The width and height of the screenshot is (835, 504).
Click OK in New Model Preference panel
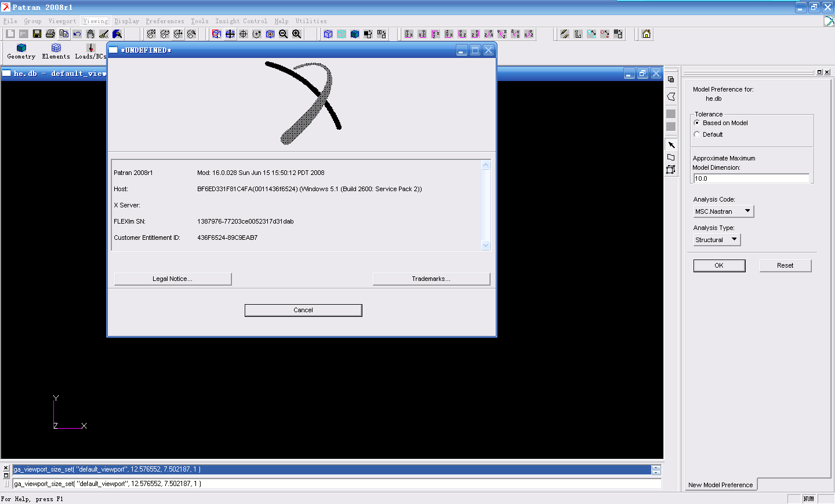pyautogui.click(x=719, y=265)
